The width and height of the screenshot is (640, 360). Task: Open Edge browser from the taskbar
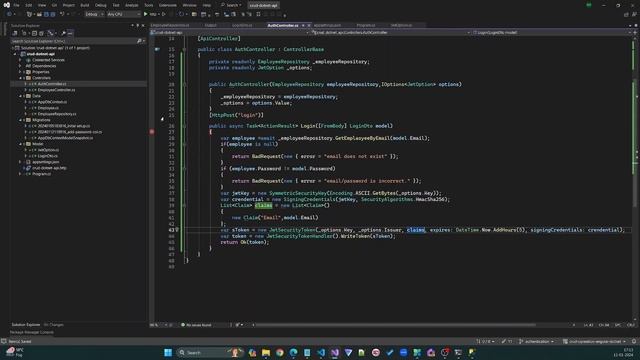click(x=293, y=352)
